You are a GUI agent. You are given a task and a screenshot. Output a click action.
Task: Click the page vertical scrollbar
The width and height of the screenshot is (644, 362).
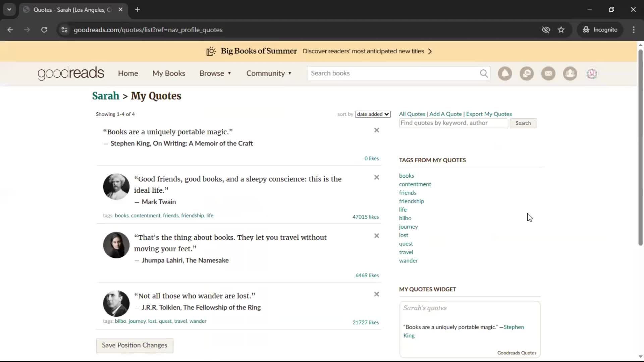coord(640,147)
